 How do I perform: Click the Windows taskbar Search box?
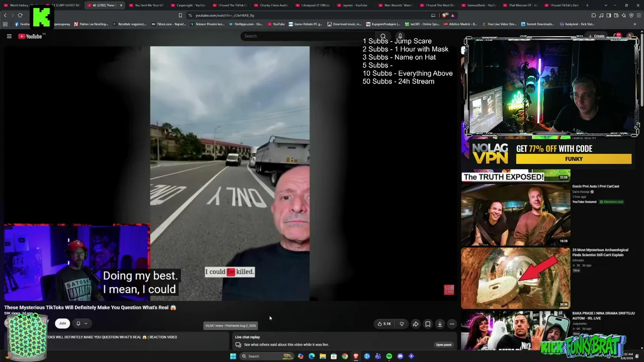267,356
